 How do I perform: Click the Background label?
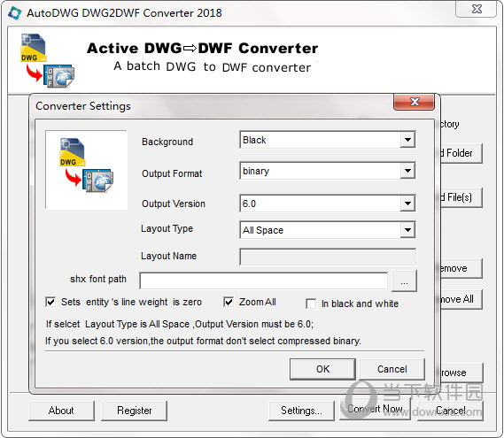coord(167,142)
